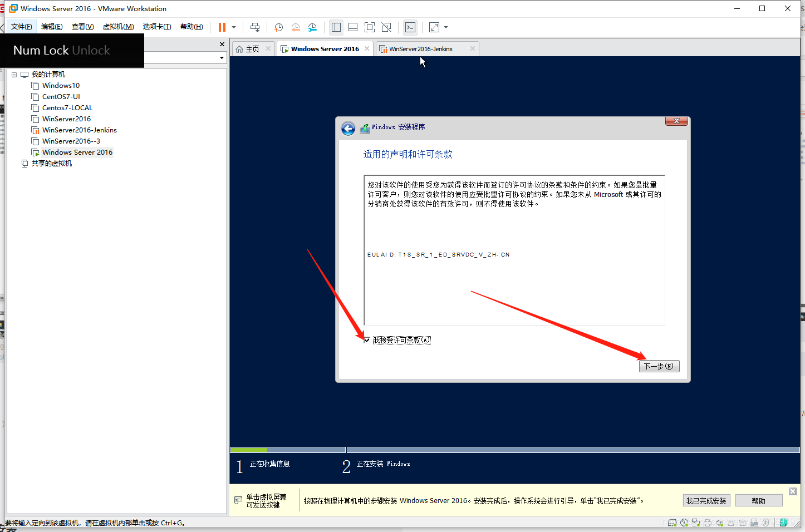805x532 pixels.
Task: Send Ctrl+Alt+Del to the virtual machine
Action: point(255,27)
